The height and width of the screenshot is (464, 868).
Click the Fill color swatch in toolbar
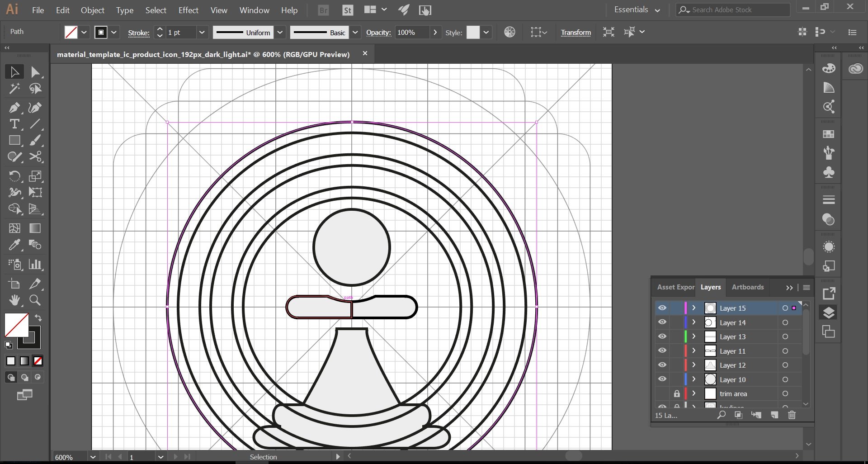(x=16, y=325)
